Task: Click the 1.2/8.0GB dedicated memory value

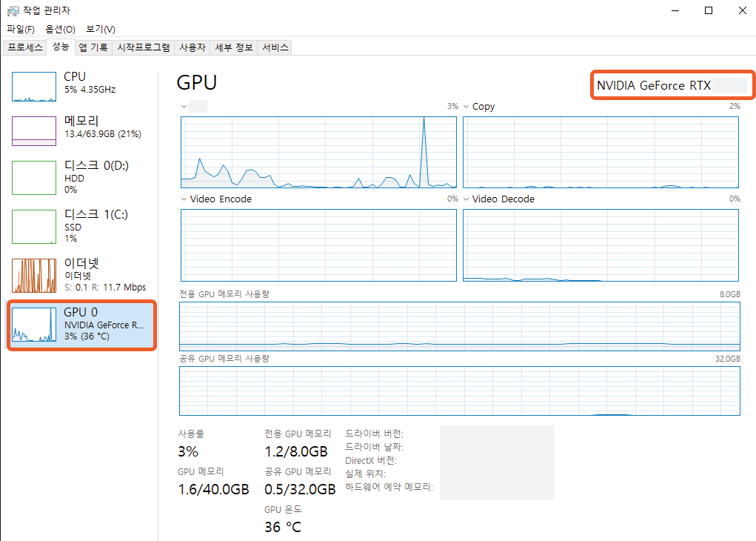Action: (296, 452)
